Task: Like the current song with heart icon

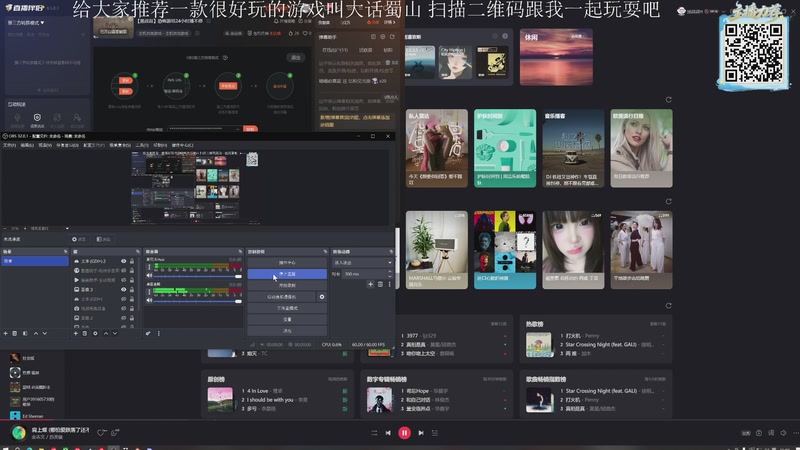Action: click(101, 433)
